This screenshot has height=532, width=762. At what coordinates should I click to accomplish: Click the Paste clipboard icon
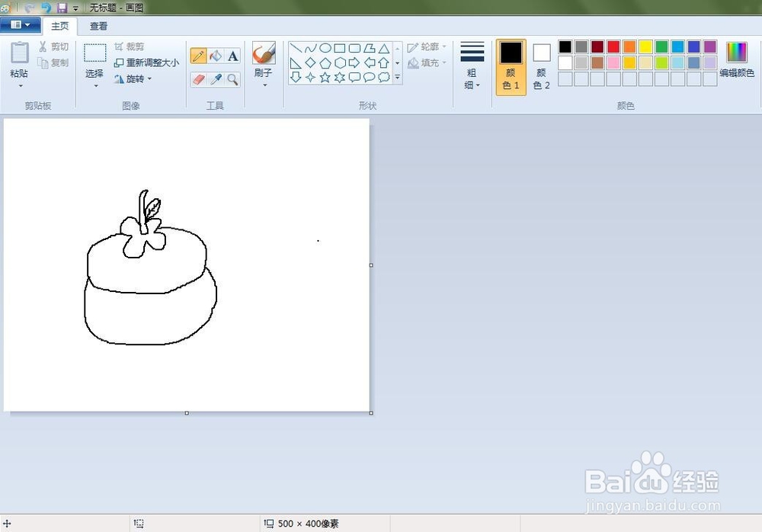click(20, 53)
